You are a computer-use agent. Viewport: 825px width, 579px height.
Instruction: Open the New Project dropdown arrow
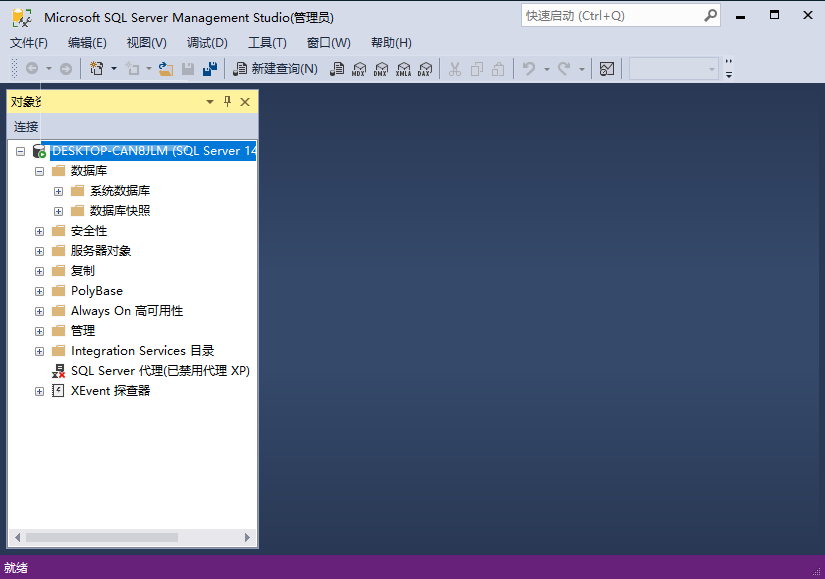pyautogui.click(x=114, y=68)
